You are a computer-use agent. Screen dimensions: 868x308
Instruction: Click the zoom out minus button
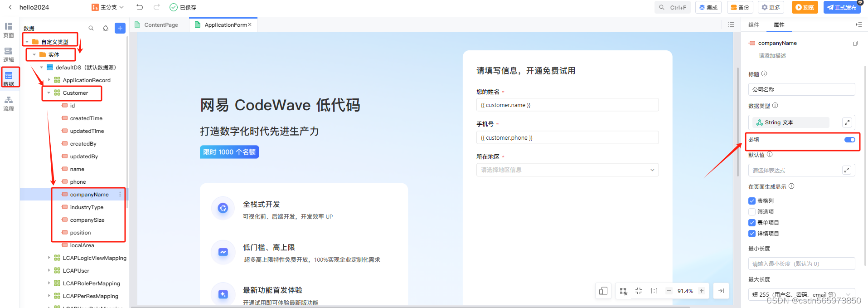(669, 291)
